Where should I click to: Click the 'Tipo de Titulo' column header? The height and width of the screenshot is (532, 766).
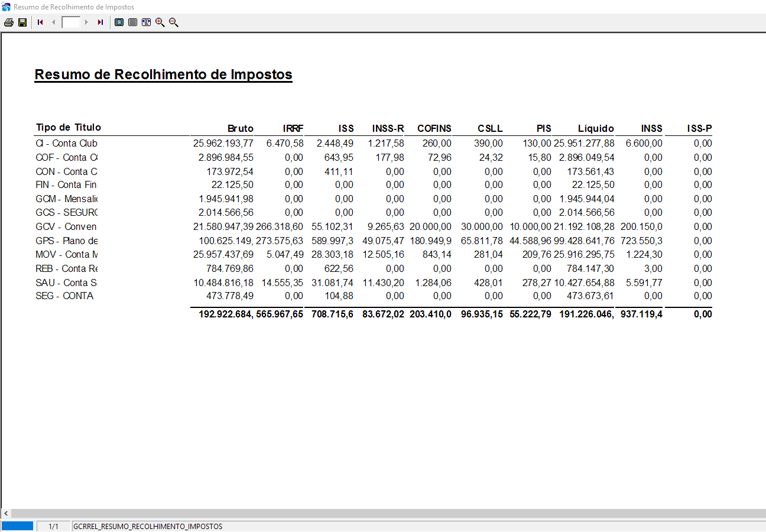pyautogui.click(x=69, y=127)
